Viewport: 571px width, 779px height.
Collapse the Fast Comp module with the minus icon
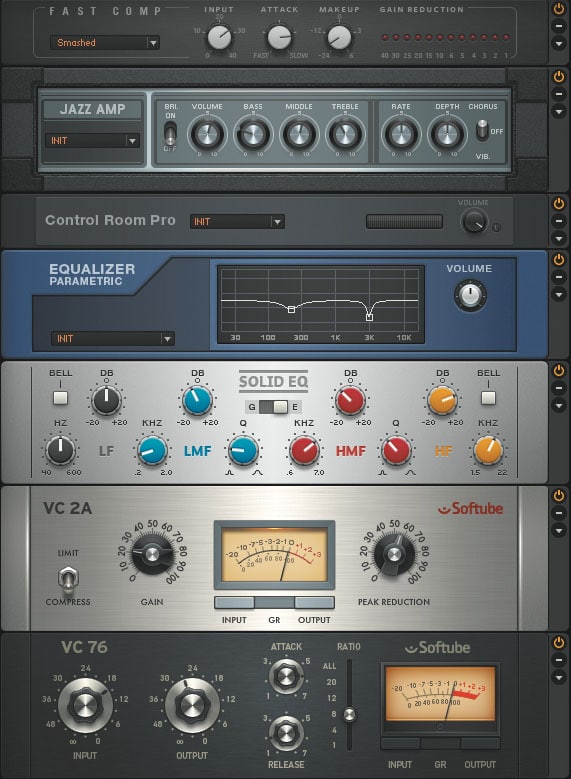pyautogui.click(x=559, y=26)
